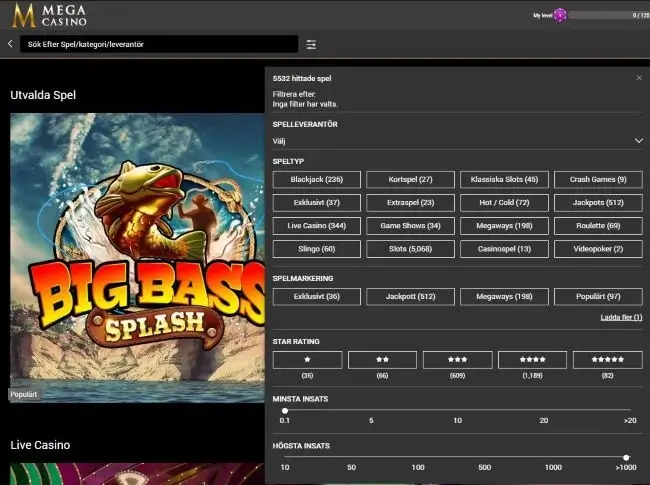Select the Game Shows (34) filter
The image size is (650, 485).
tap(410, 226)
